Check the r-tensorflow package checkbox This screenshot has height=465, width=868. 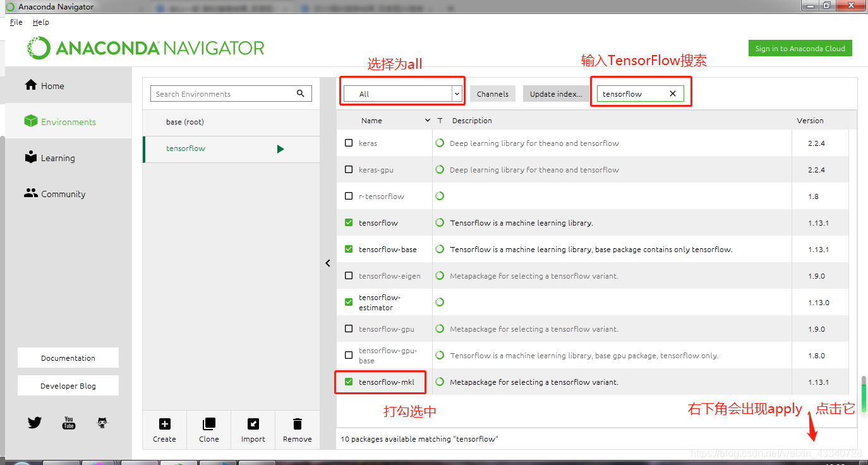[349, 196]
